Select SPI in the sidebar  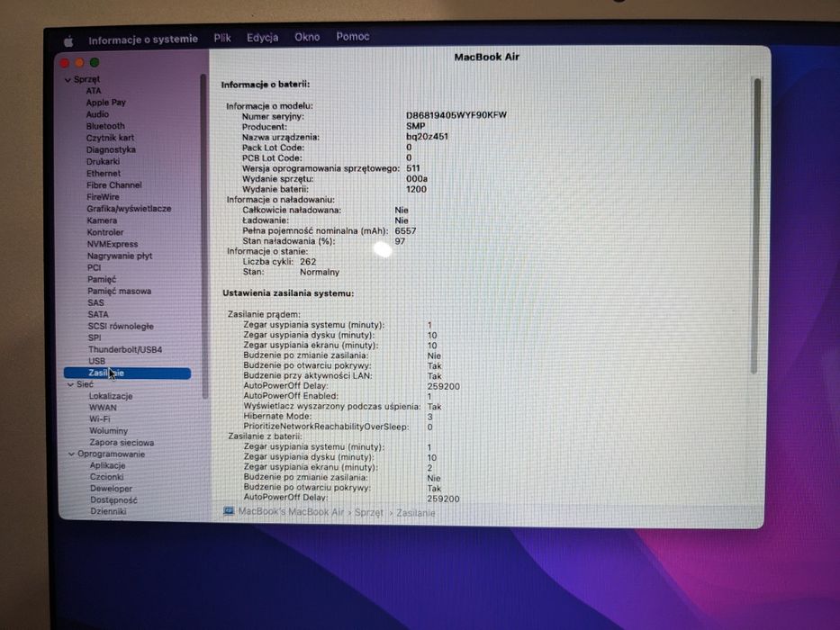click(95, 338)
